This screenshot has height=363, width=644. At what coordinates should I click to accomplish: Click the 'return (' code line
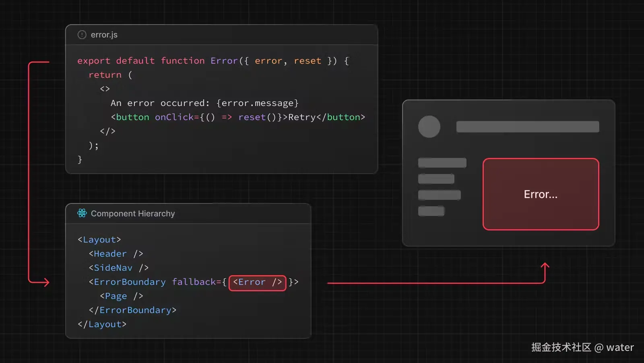coord(110,75)
